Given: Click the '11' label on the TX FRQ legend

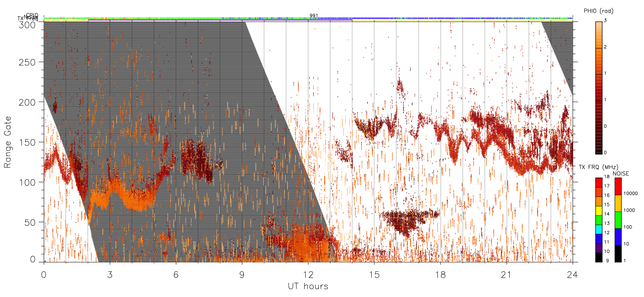Looking at the screenshot, I should click(607, 243).
